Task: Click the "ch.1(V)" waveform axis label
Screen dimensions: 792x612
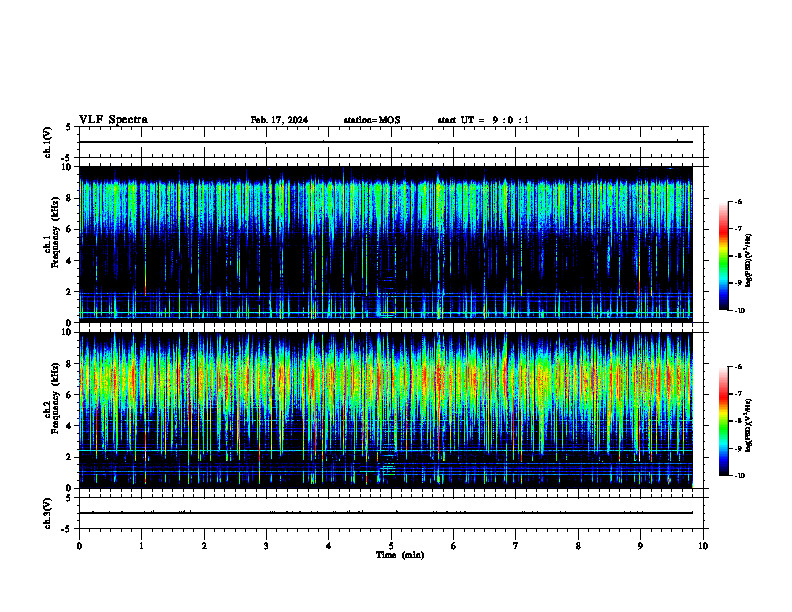Action: click(x=48, y=142)
